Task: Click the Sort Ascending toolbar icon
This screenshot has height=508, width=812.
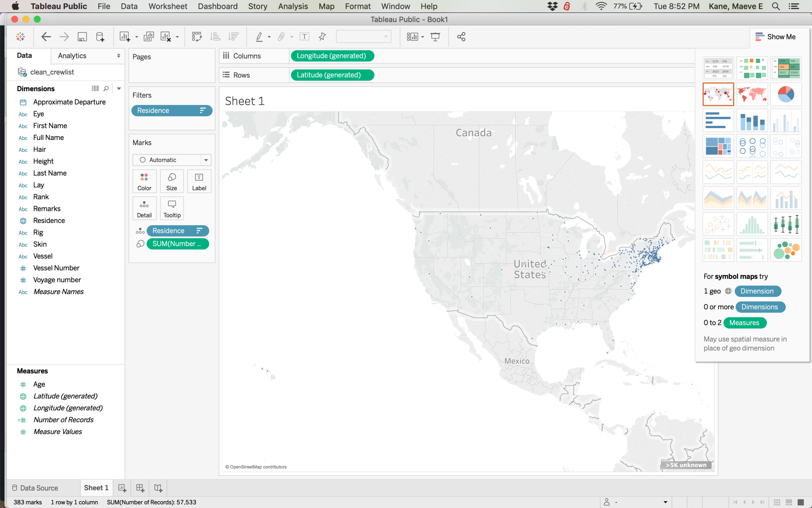Action: click(215, 37)
